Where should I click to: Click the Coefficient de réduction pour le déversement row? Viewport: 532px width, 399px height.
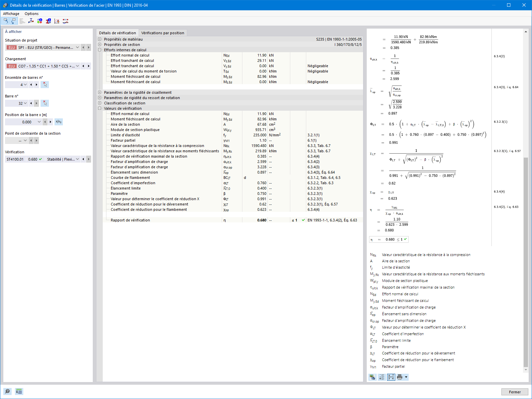[x=233, y=204]
